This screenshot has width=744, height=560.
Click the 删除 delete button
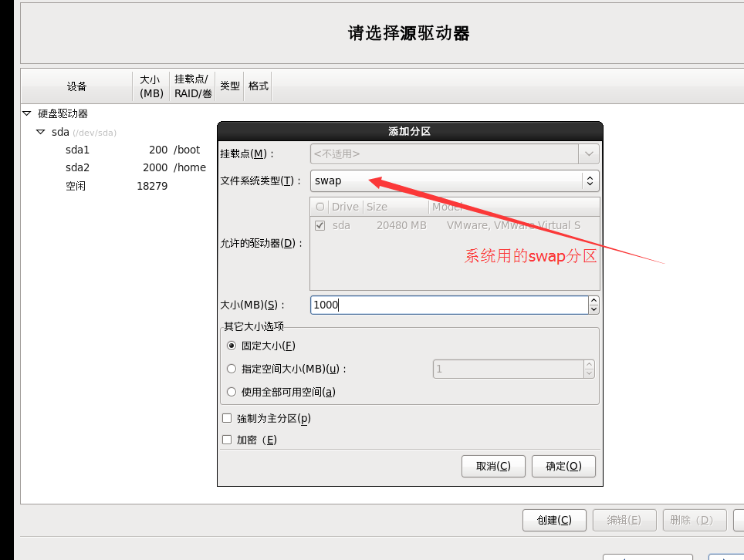point(695,520)
